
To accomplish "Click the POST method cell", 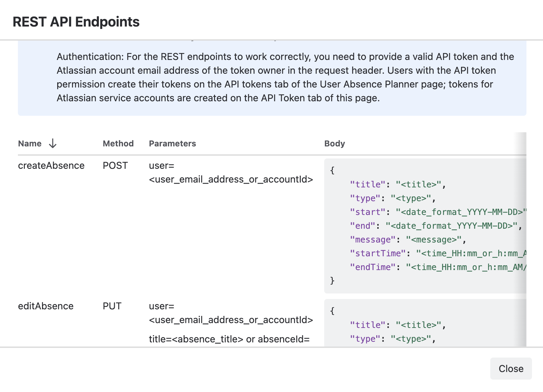I will 115,165.
